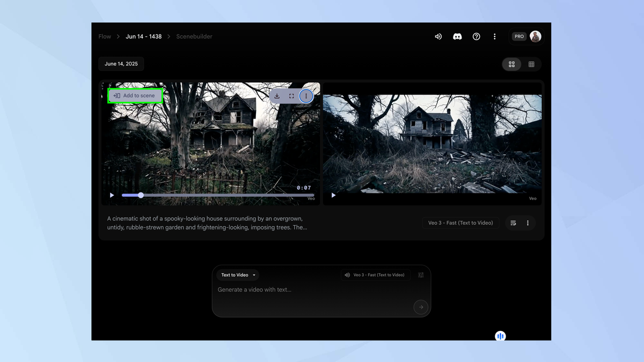Open Jun 14 - 1438 project breadcrumb
This screenshot has width=644, height=362.
tap(143, 36)
